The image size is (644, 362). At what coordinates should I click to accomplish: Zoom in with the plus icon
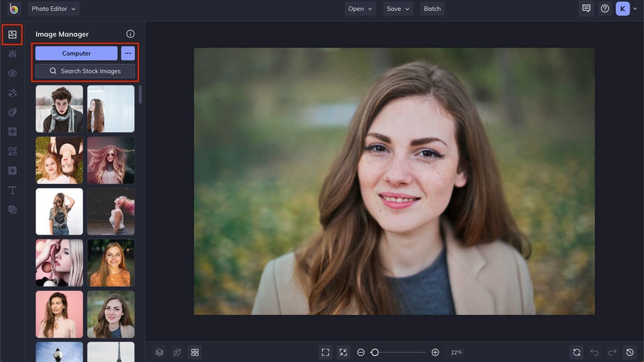[435, 352]
